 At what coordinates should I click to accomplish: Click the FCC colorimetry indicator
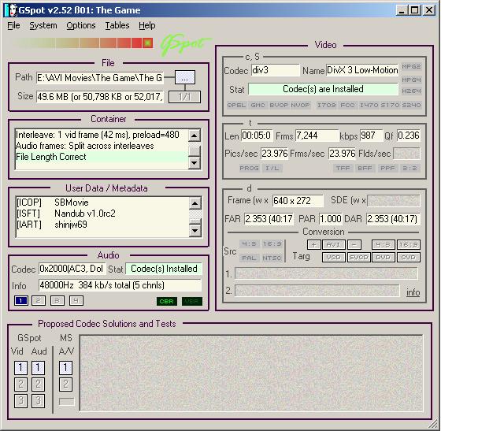(347, 105)
